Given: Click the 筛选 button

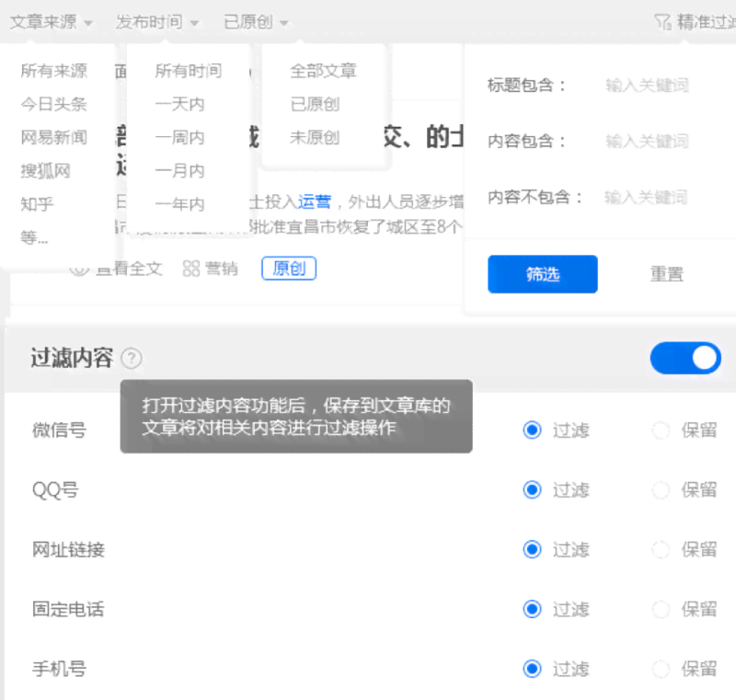Looking at the screenshot, I should coord(542,274).
